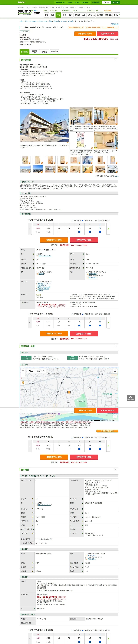Click お気に入りに追加する heart button

[x=93, y=27]
